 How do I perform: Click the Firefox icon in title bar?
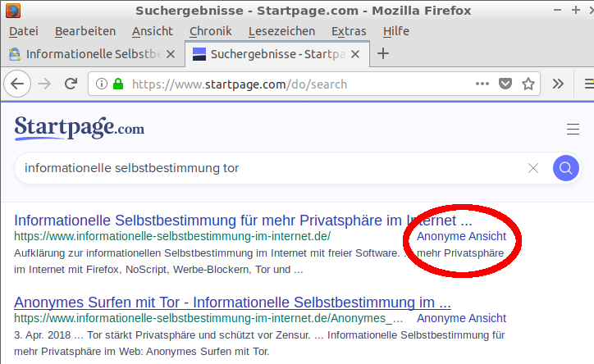point(13,11)
